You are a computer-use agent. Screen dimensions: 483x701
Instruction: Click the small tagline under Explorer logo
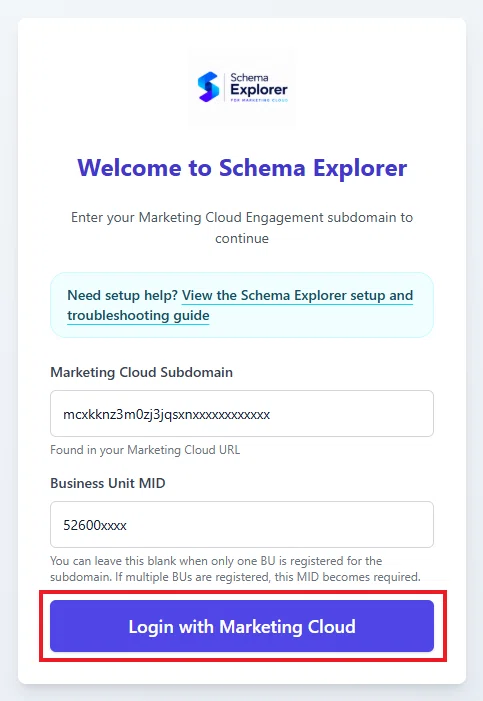click(259, 100)
